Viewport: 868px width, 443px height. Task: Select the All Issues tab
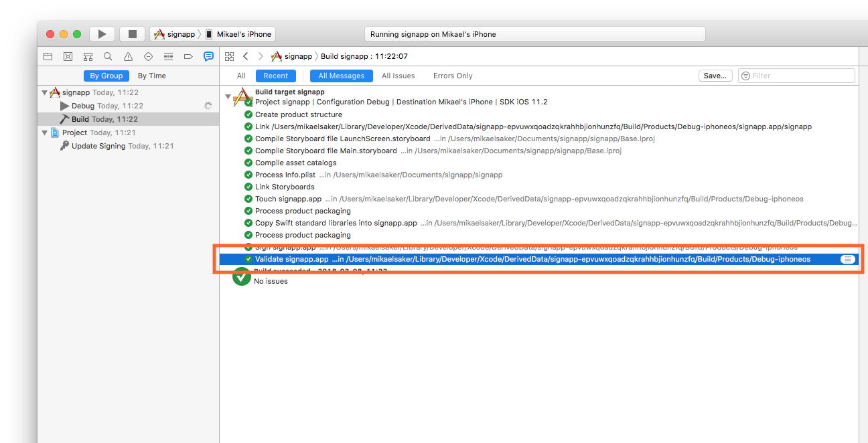point(398,76)
